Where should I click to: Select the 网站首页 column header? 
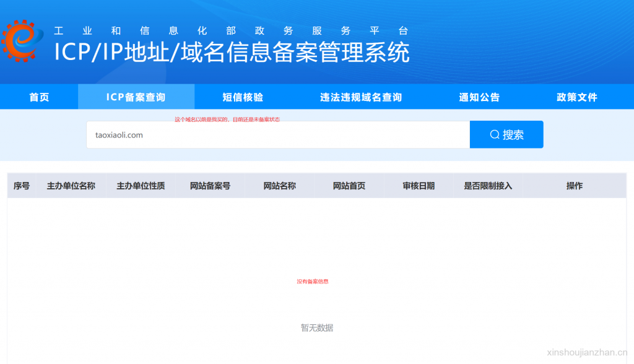349,186
